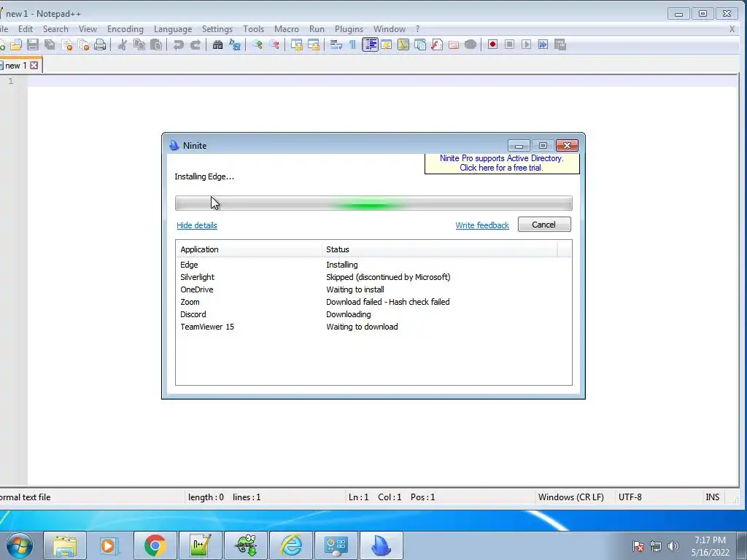Toggle synchronize horizontal scrolling icon

tap(314, 44)
